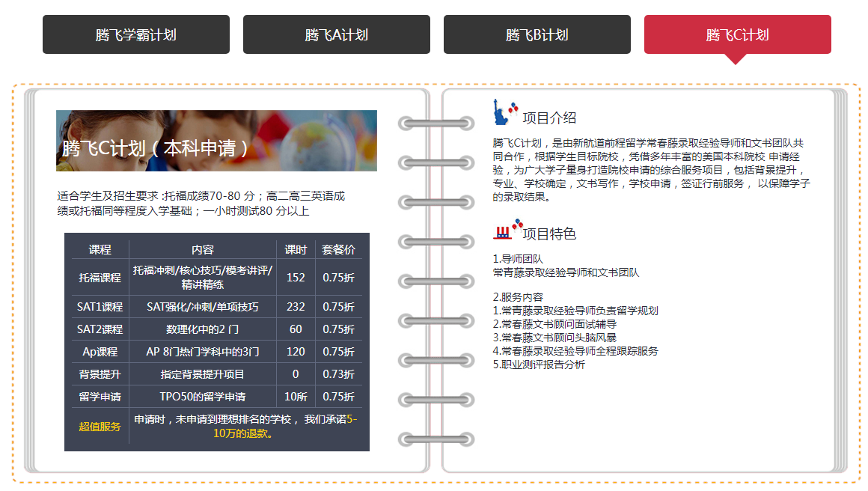Click the 背景提升 row label
868x491 pixels.
pyautogui.click(x=100, y=374)
